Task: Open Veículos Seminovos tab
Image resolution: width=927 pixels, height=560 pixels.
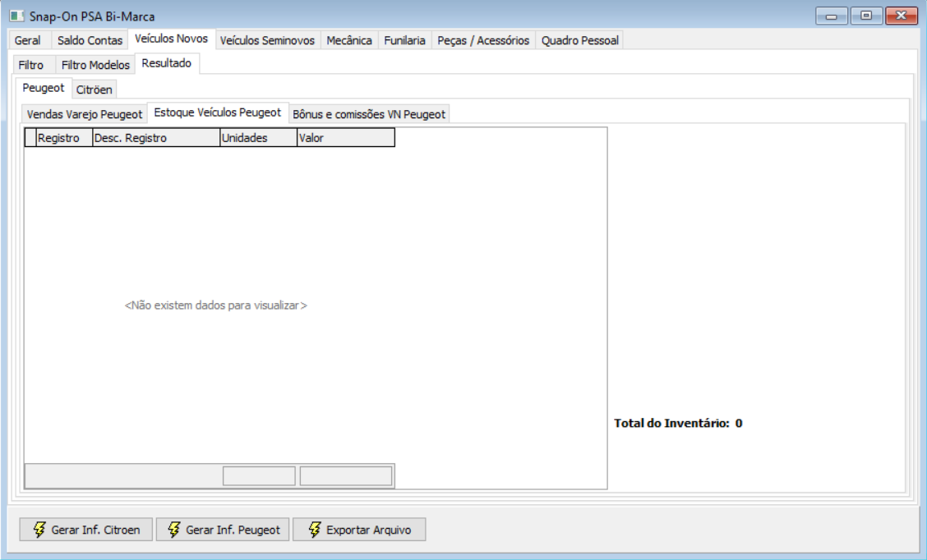Action: point(267,40)
